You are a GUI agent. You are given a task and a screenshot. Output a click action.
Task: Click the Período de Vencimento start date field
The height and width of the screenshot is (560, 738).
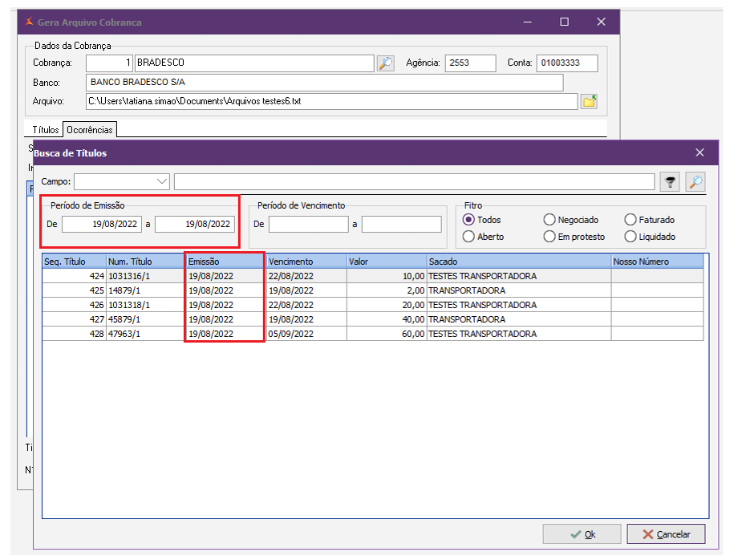pos(308,225)
